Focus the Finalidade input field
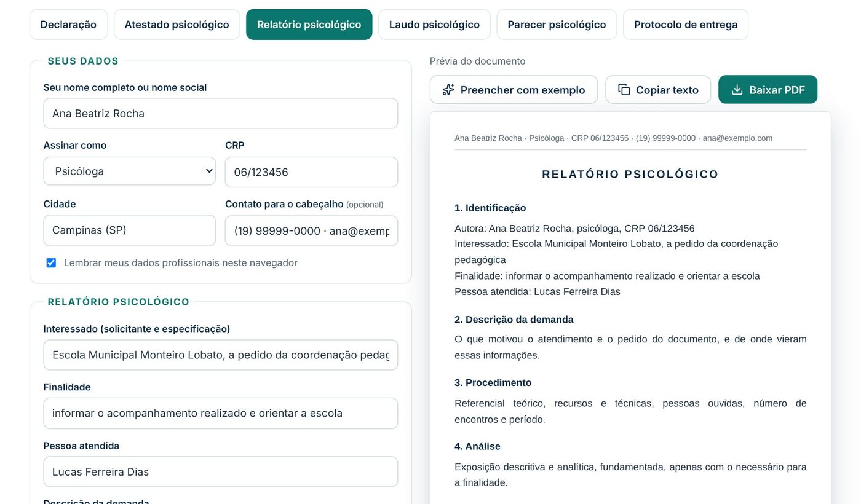The width and height of the screenshot is (861, 504). (x=220, y=413)
